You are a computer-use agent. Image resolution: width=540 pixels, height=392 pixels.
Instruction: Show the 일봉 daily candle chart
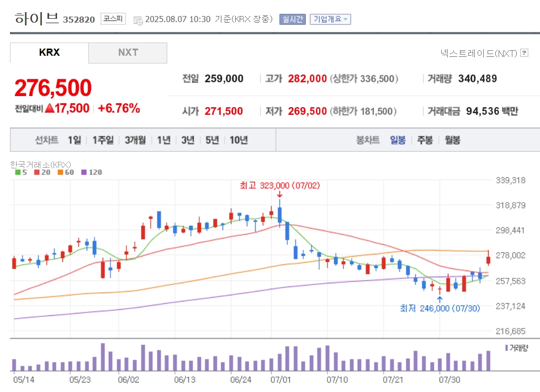398,140
